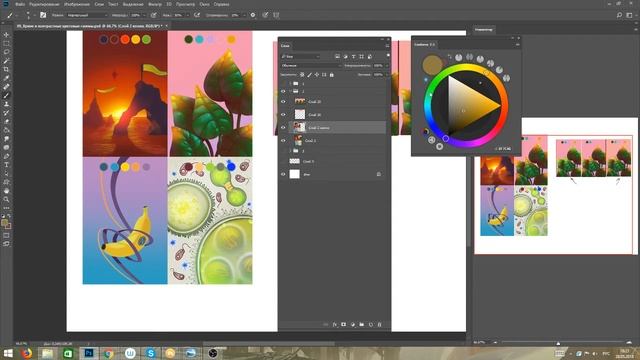
Task: Select the Rectangle shape tool
Action: pyautogui.click(x=6, y=182)
